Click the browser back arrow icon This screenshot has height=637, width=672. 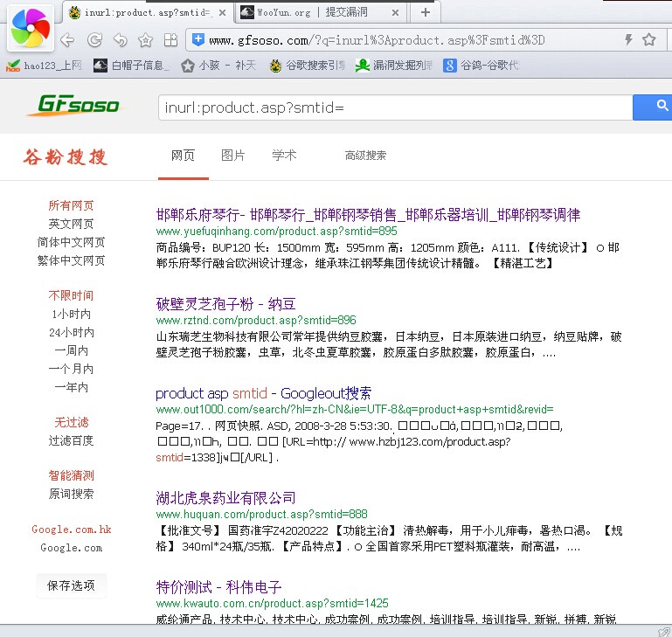coord(67,40)
